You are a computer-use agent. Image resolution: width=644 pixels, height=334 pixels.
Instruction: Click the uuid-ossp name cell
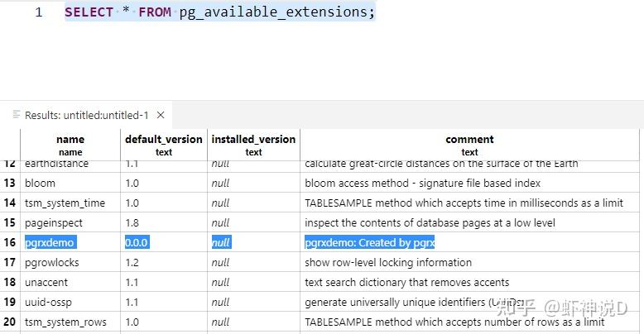click(49, 302)
